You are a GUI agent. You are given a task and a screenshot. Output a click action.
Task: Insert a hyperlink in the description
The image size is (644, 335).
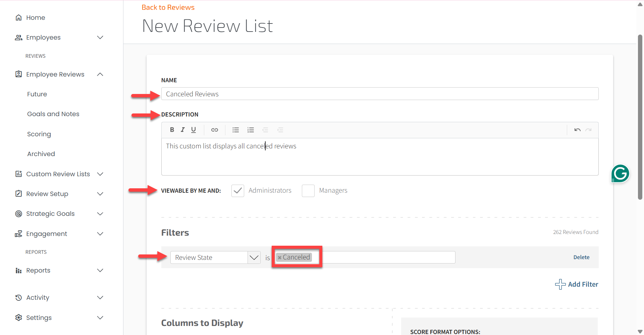[x=215, y=130]
